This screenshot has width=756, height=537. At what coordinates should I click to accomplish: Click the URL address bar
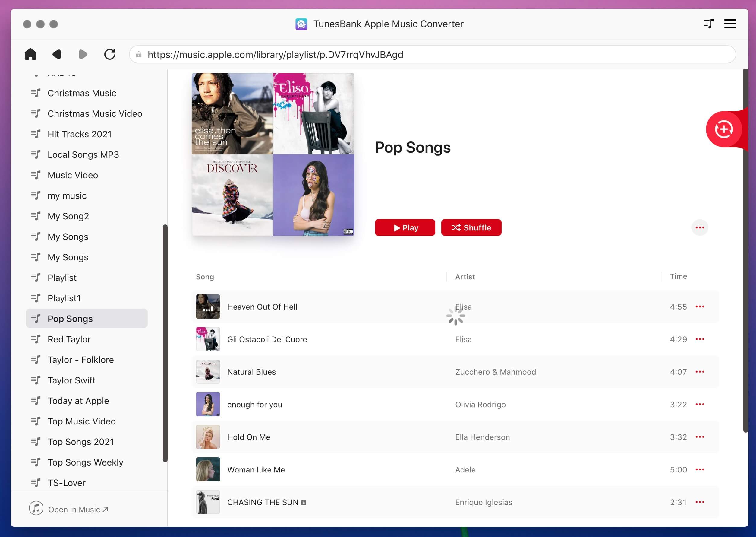coord(432,54)
